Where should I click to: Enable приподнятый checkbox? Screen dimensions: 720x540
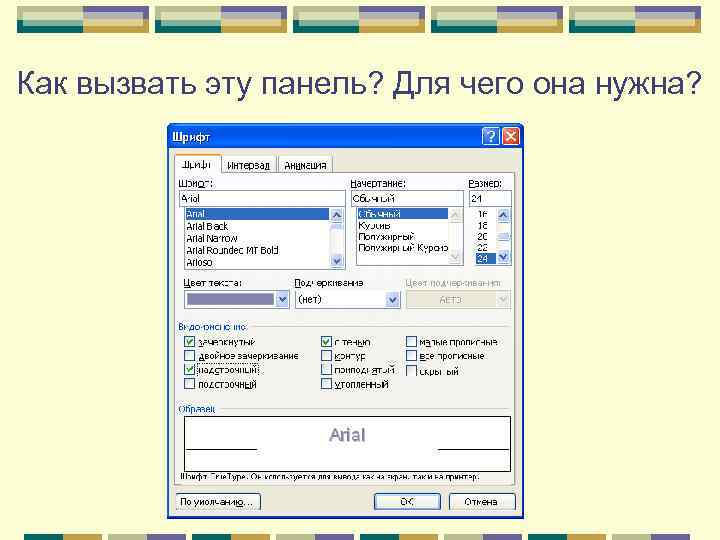click(326, 369)
